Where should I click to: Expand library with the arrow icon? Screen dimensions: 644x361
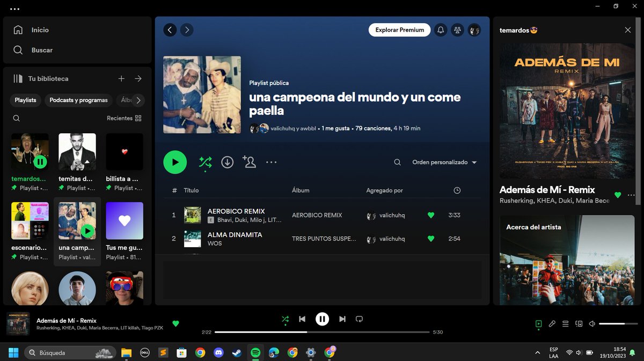(x=138, y=78)
